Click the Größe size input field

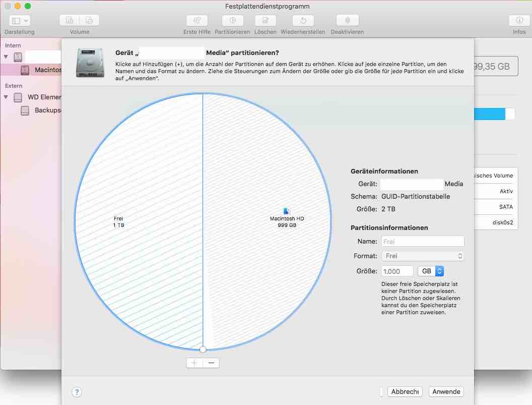(397, 271)
